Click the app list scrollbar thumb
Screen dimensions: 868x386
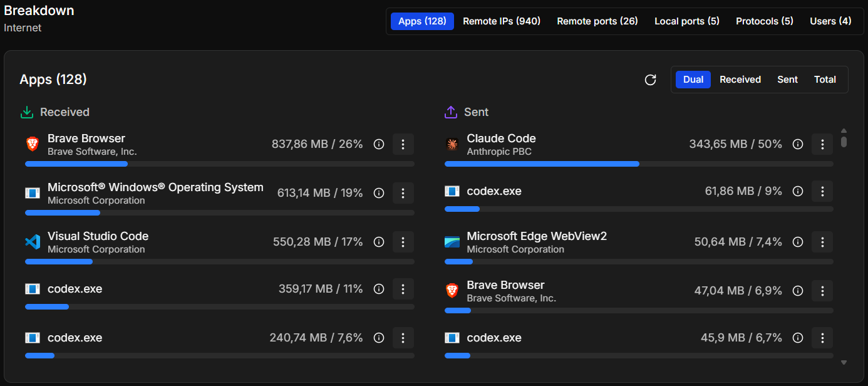pos(844,142)
